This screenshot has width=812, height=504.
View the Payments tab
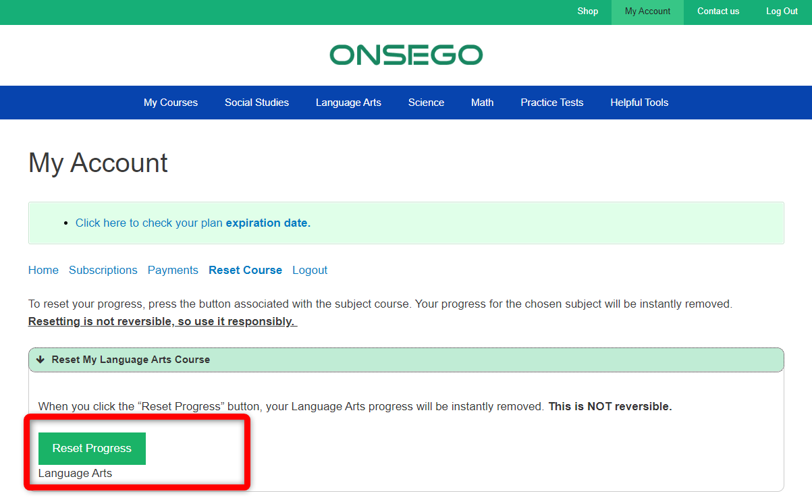tap(173, 270)
